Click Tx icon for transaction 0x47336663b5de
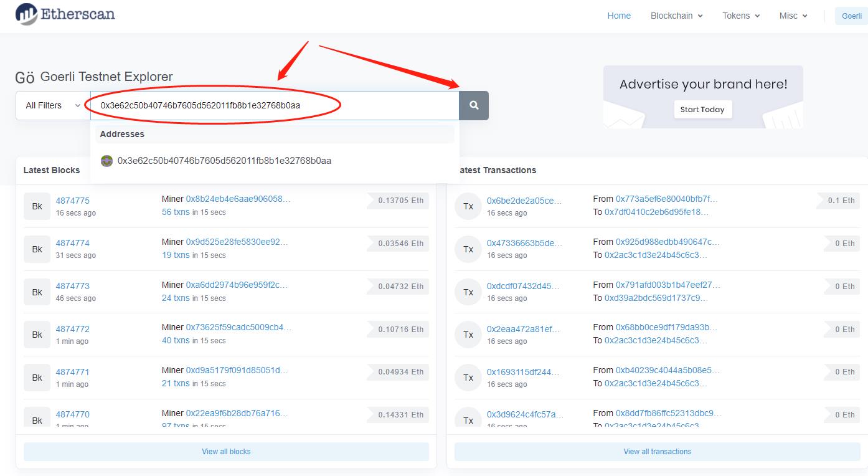This screenshot has width=868, height=476. click(468, 249)
